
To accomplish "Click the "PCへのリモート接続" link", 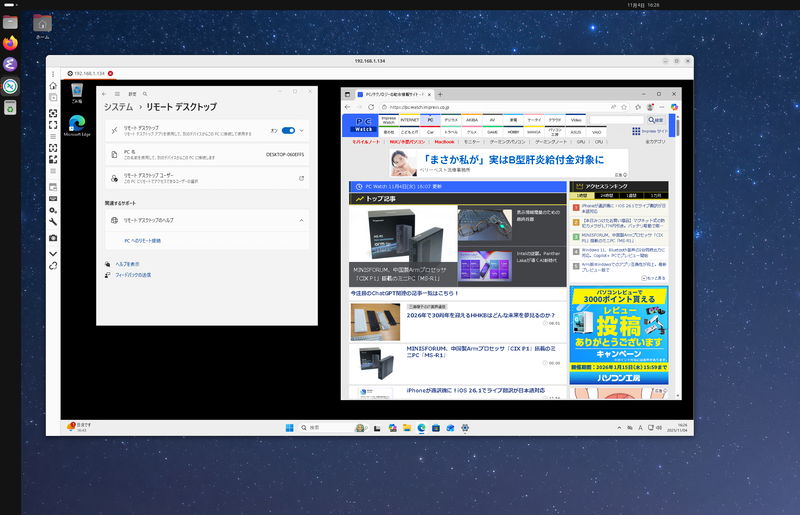I will point(142,240).
